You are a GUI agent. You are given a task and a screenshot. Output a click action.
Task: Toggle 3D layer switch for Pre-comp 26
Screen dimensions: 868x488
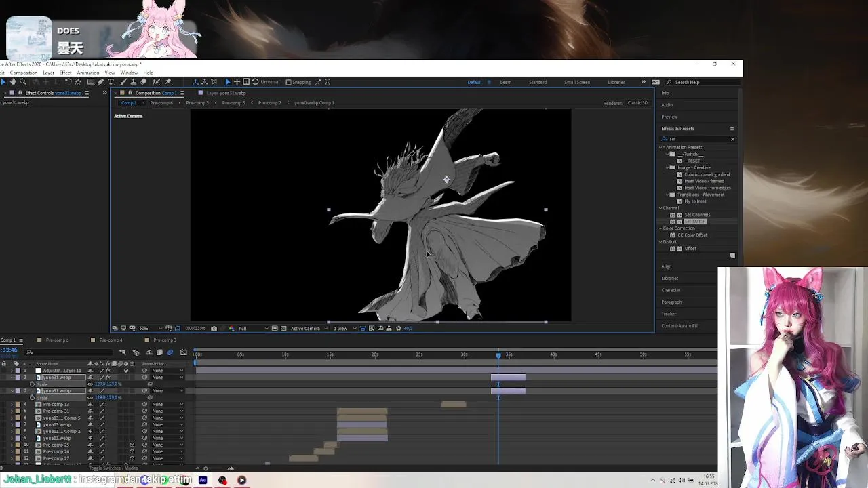[x=132, y=452]
